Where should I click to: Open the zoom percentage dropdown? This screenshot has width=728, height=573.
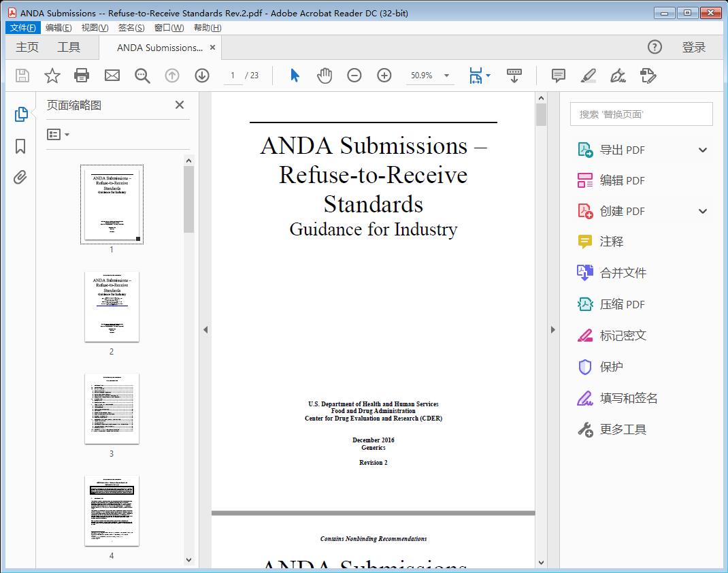click(446, 76)
